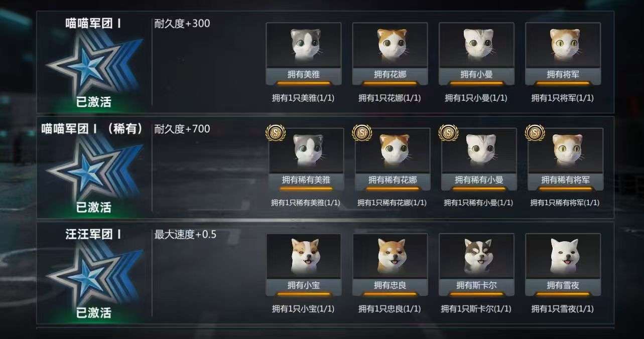Click the orange progress bar under 拥有将军
The height and width of the screenshot is (339, 644).
coord(563,83)
